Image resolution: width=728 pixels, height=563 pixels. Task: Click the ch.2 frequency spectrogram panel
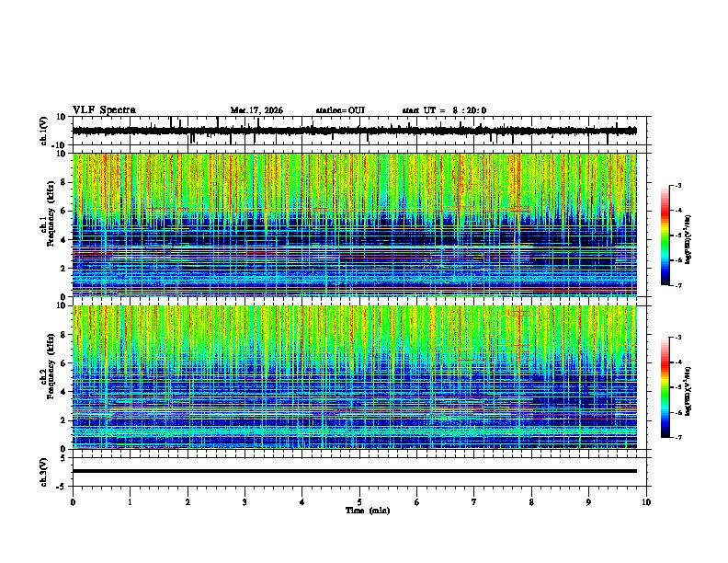[x=355, y=377]
